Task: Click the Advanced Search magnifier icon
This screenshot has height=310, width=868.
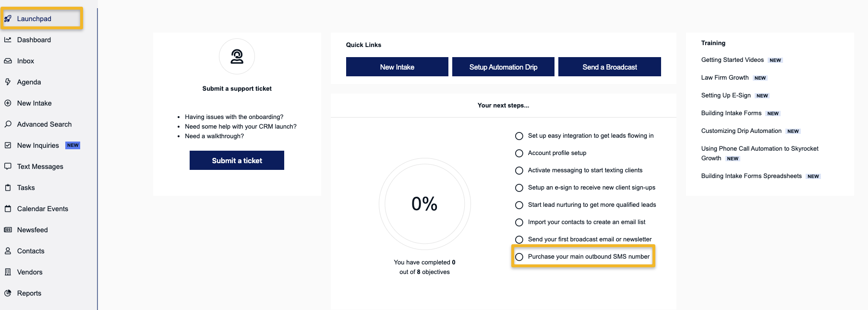Action: [8, 124]
